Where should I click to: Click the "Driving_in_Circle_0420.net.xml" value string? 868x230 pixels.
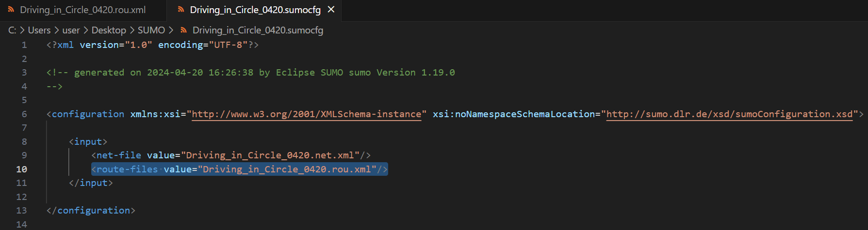(270, 155)
